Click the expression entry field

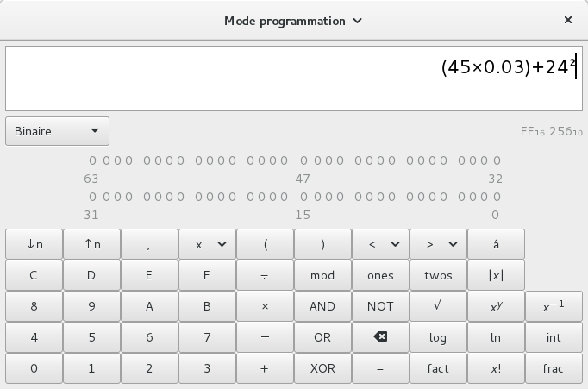click(x=293, y=78)
